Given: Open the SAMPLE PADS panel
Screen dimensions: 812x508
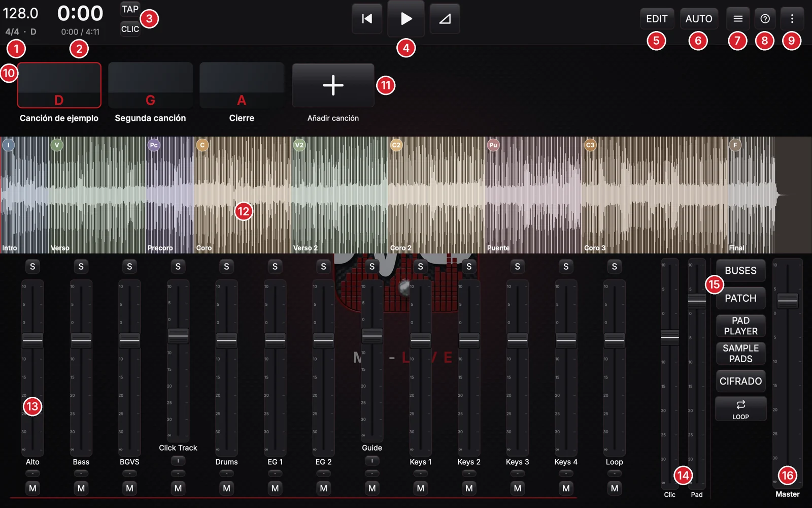Looking at the screenshot, I should [x=740, y=354].
